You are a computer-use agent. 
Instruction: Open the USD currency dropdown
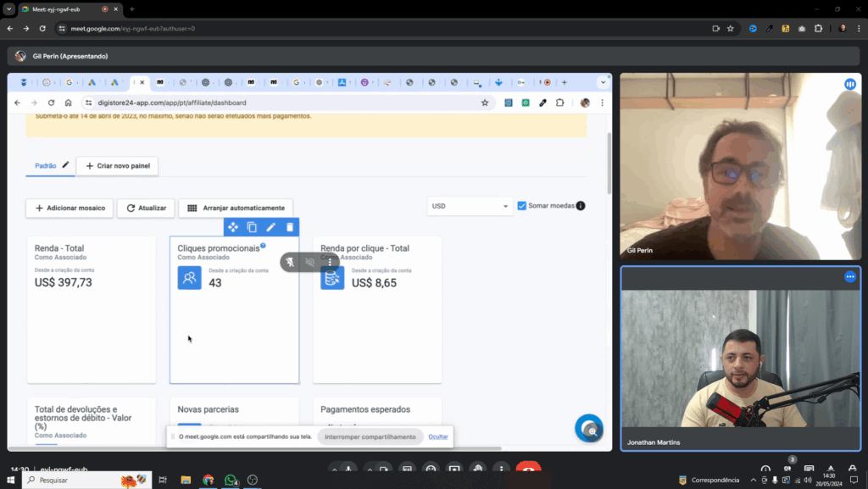470,206
